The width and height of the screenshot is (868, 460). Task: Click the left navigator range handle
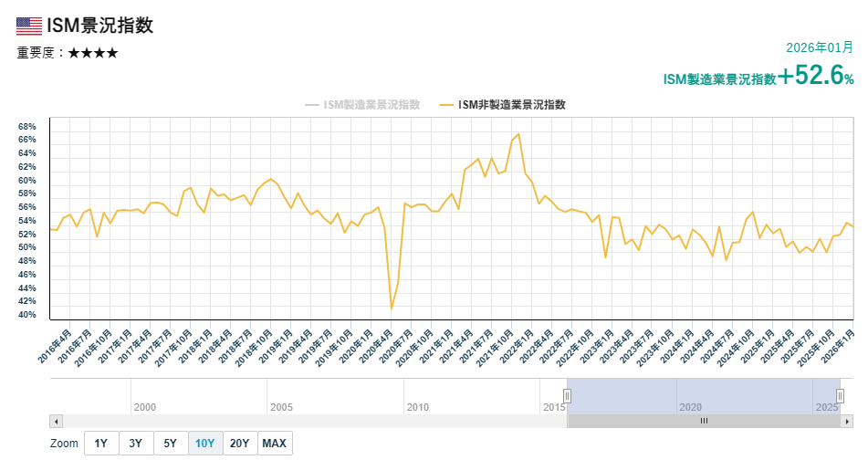coord(567,396)
